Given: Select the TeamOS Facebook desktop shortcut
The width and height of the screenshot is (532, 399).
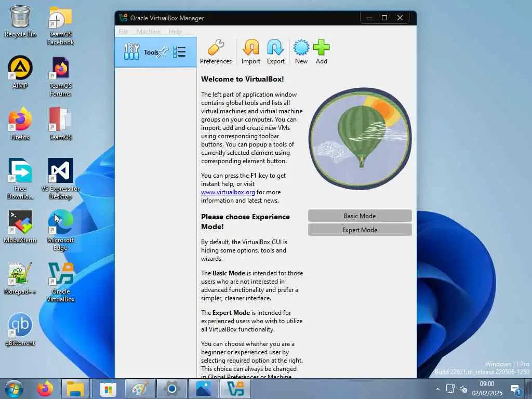Looking at the screenshot, I should [x=60, y=25].
